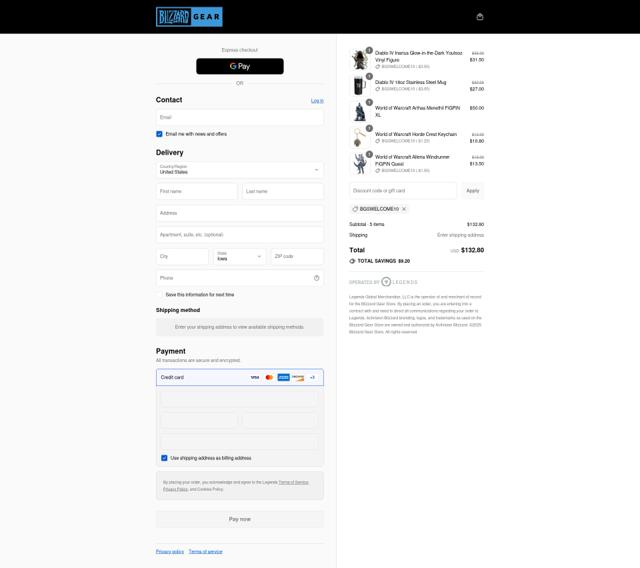Click the Legends operator logo
Image resolution: width=640 pixels, height=568 pixels.
pyautogui.click(x=399, y=282)
